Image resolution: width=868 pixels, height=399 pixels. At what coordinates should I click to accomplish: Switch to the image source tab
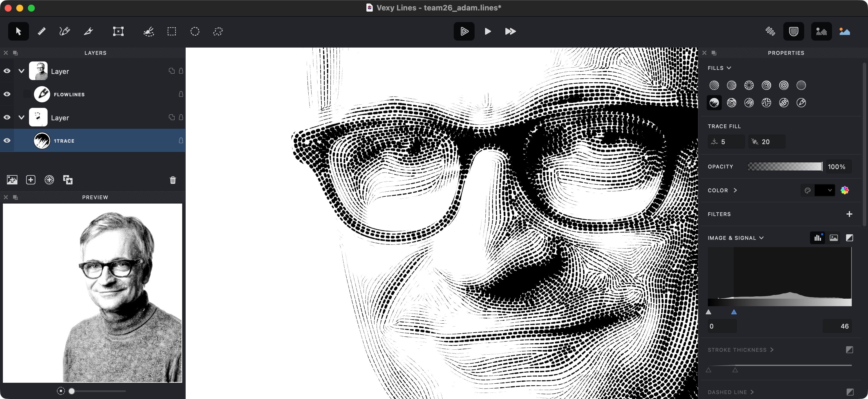(833, 238)
